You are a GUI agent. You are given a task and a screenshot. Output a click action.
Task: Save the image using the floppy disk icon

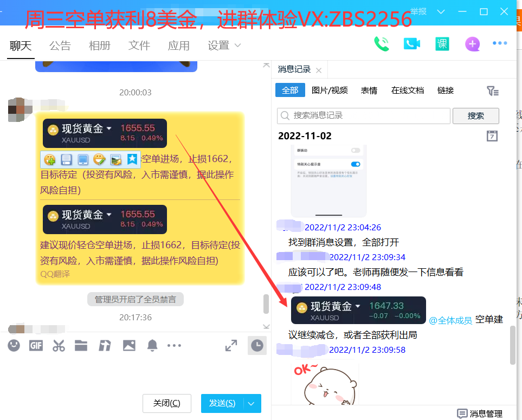pos(66,160)
